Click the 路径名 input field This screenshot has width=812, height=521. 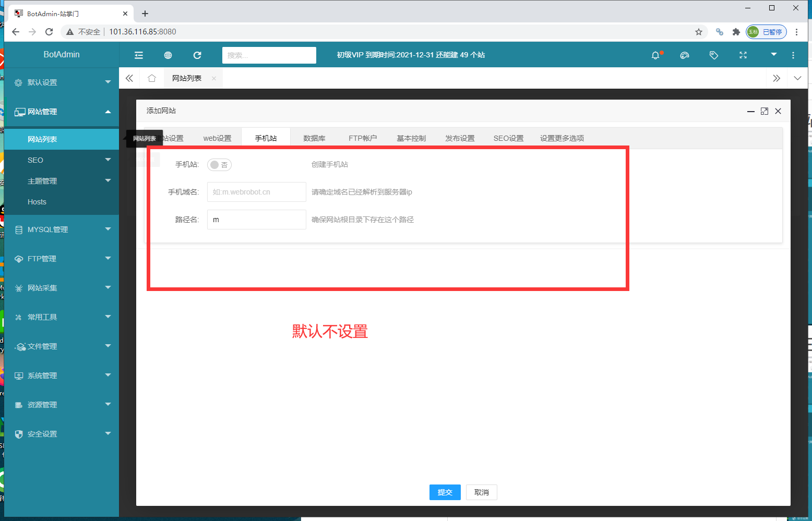pyautogui.click(x=257, y=220)
